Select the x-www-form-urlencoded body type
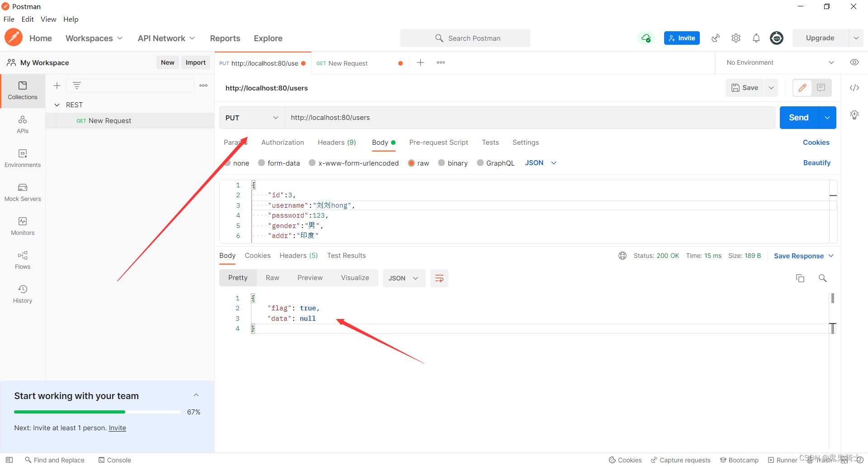The height and width of the screenshot is (466, 868). (x=312, y=163)
